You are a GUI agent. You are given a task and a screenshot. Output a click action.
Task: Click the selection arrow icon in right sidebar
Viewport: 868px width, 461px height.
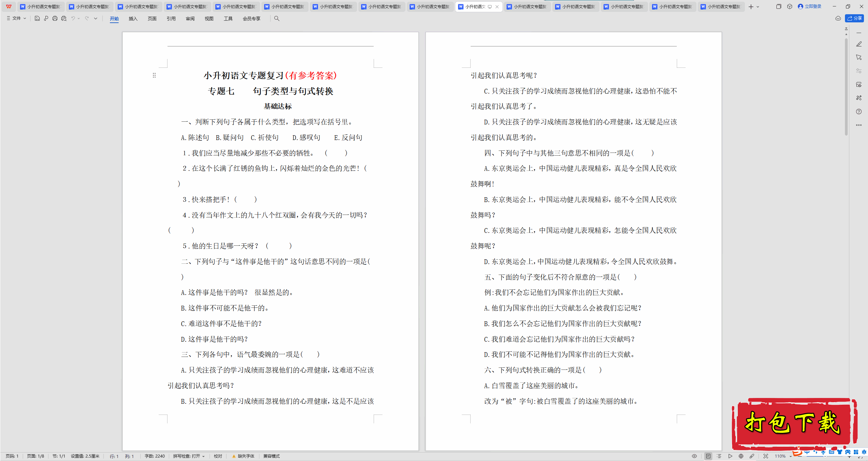point(859,57)
